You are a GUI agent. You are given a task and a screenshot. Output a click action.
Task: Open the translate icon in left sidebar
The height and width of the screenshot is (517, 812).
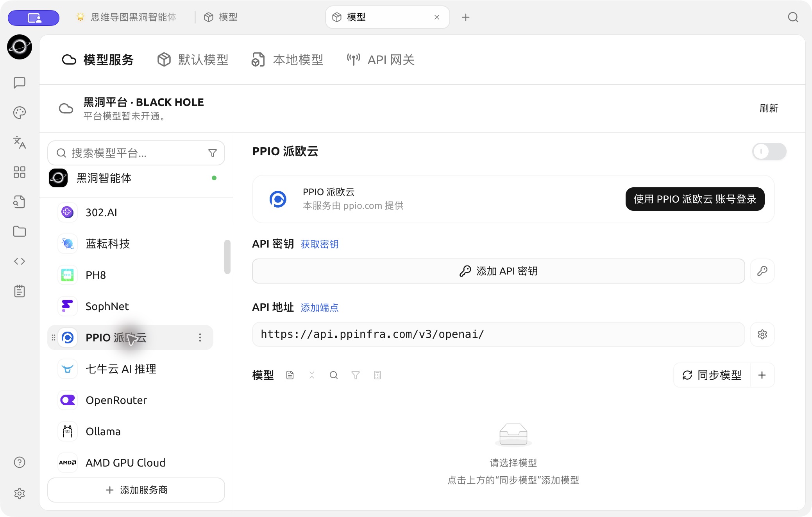20,142
